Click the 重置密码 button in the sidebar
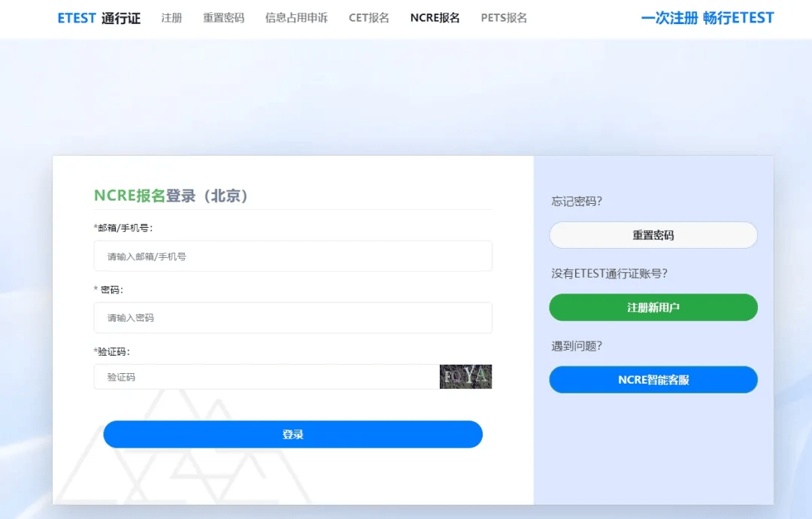Viewport: 812px width, 519px height. [653, 235]
